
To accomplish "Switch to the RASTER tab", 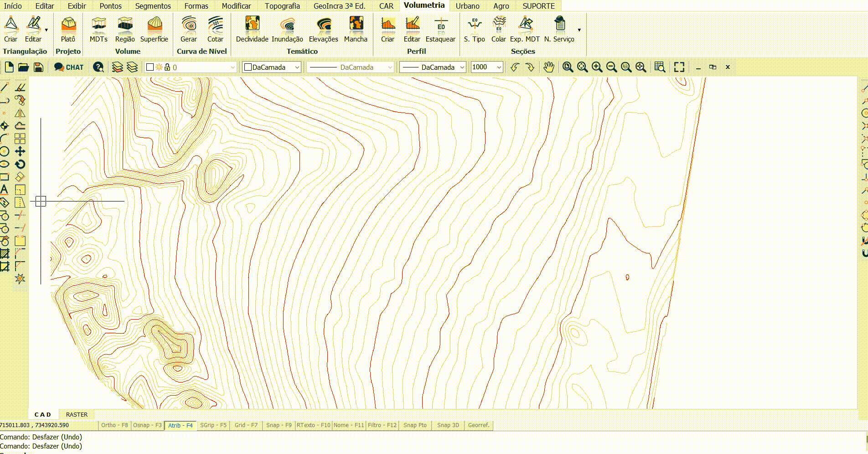I will (x=77, y=414).
